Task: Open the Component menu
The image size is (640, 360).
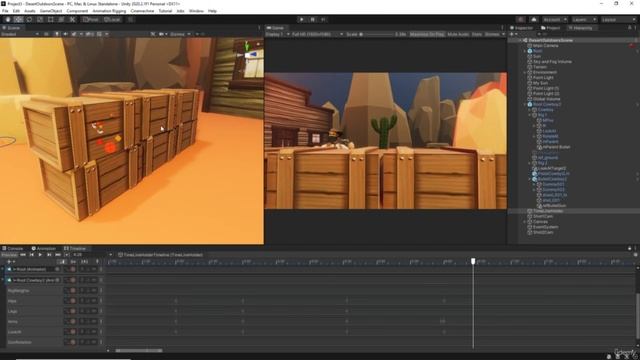Action: coord(77,11)
